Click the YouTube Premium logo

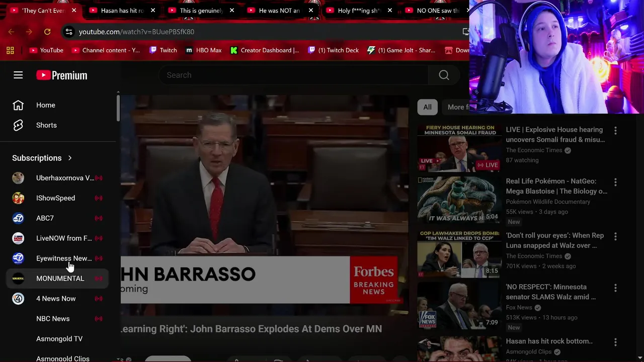(x=61, y=75)
